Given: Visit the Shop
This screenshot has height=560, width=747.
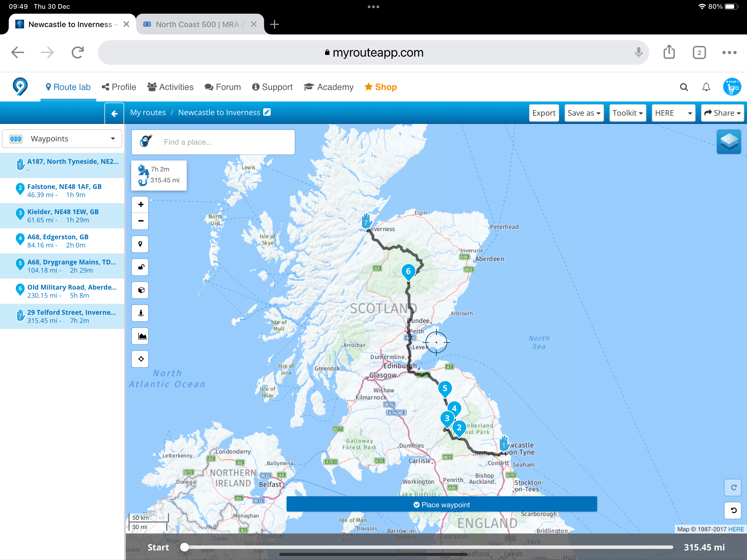Looking at the screenshot, I should tap(381, 87).
